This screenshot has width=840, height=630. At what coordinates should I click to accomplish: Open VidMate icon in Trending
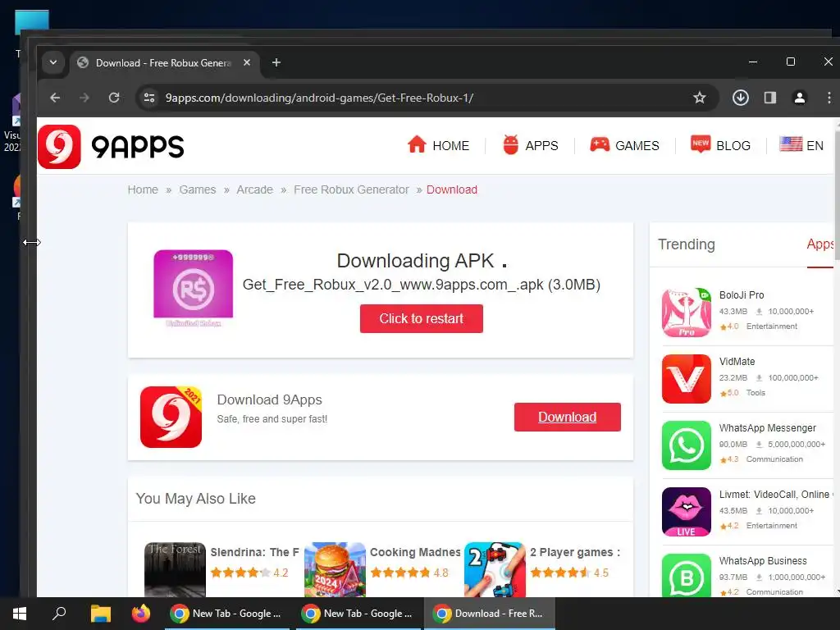[x=687, y=379]
